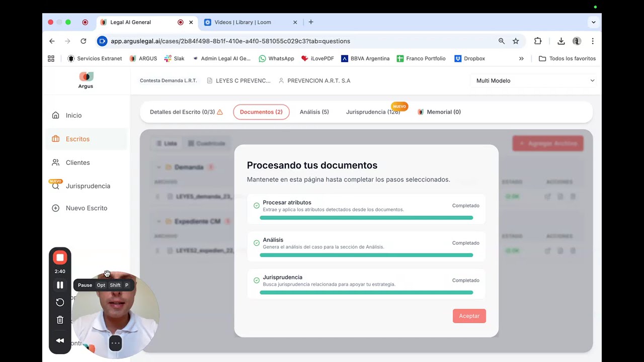The width and height of the screenshot is (644, 362).
Task: Click the address bar URL
Action: [230, 41]
